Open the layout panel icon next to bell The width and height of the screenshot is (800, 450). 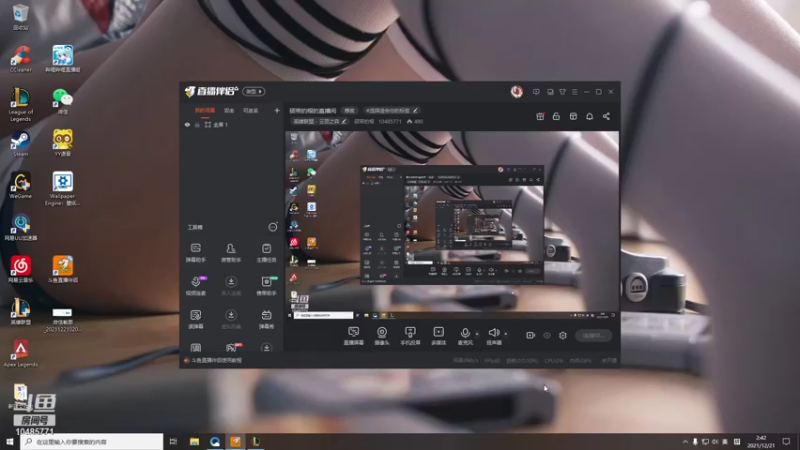[x=573, y=116]
